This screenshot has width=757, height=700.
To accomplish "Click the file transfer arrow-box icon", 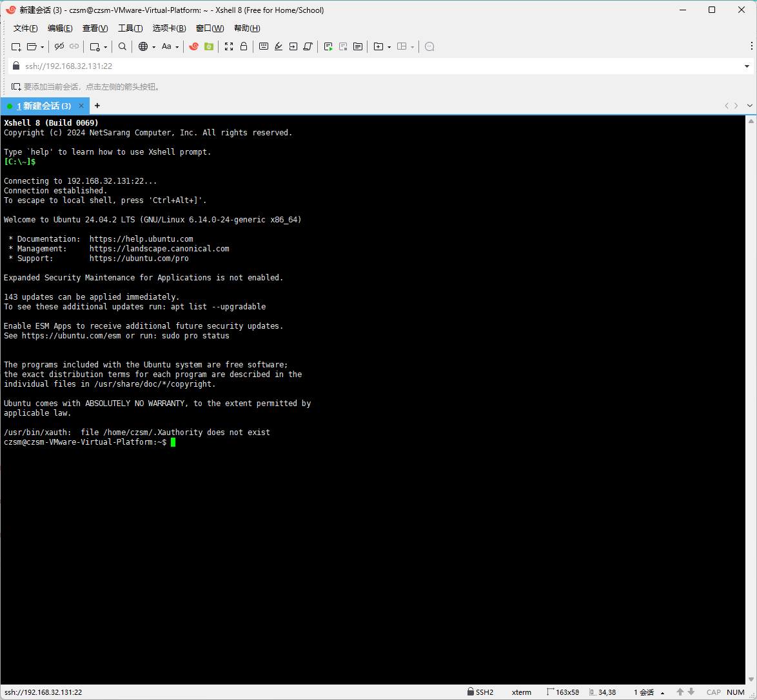I will pyautogui.click(x=293, y=46).
